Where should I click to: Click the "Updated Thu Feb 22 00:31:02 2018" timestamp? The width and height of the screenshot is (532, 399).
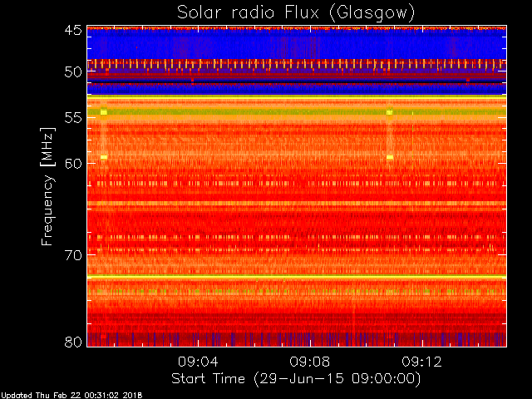pyautogui.click(x=71, y=396)
